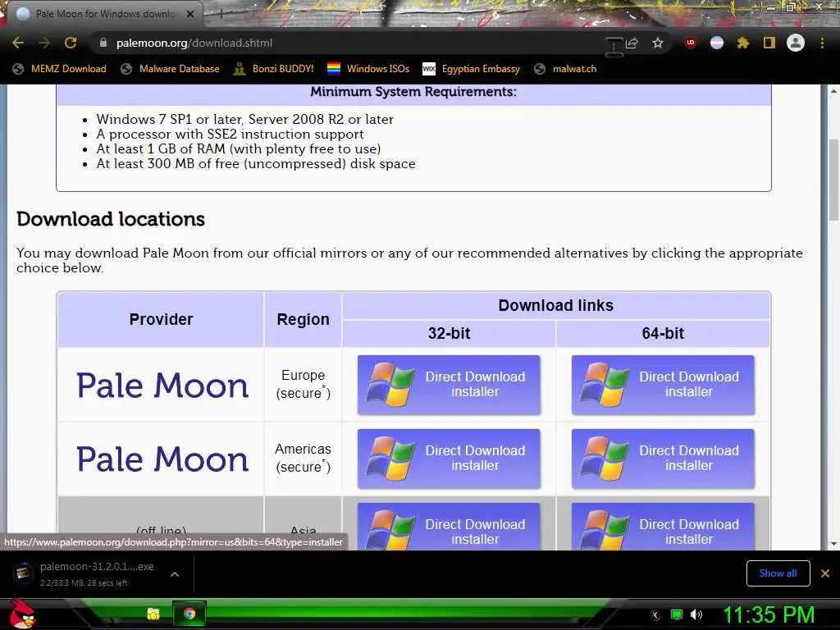The image size is (840, 630).
Task: Open a new tab with the plus button
Action: point(220,15)
